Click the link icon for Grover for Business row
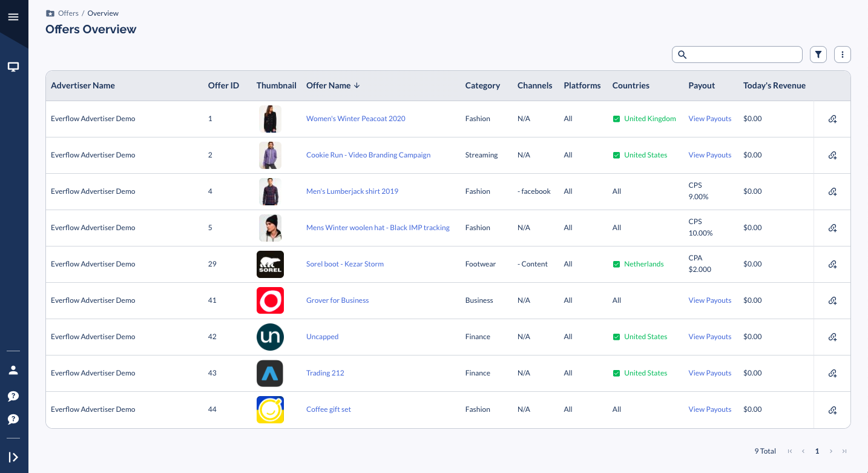The width and height of the screenshot is (868, 473). [832, 300]
